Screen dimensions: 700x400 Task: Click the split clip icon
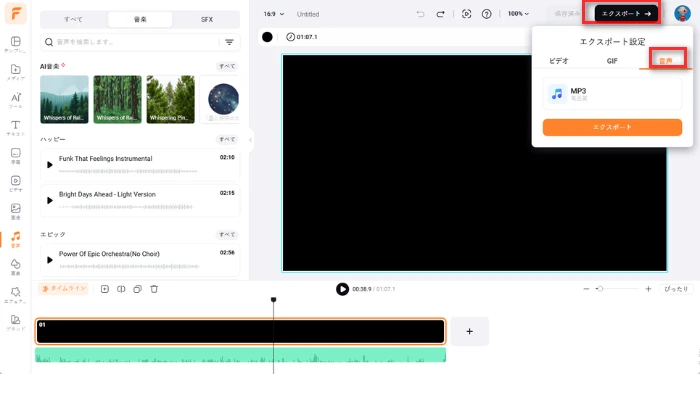coord(121,289)
